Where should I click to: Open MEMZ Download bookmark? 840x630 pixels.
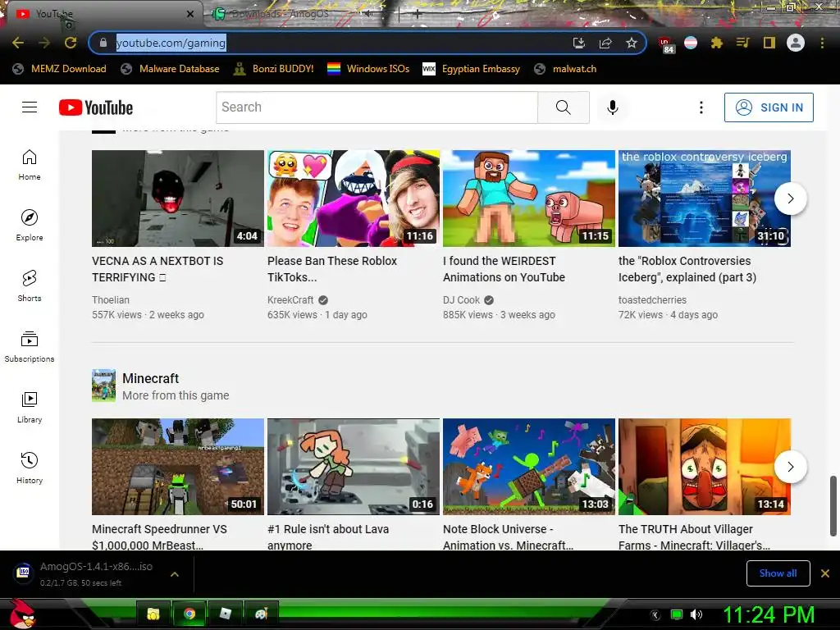pyautogui.click(x=59, y=69)
